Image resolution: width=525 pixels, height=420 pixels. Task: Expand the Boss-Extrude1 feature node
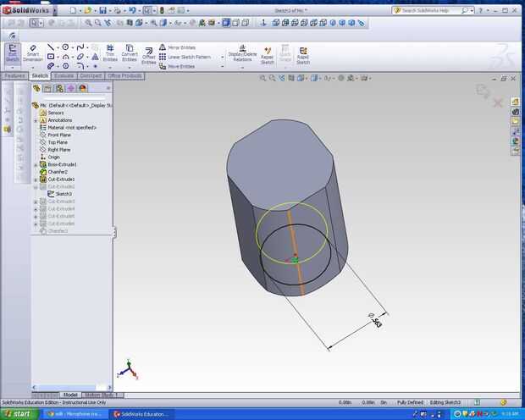coord(36,164)
